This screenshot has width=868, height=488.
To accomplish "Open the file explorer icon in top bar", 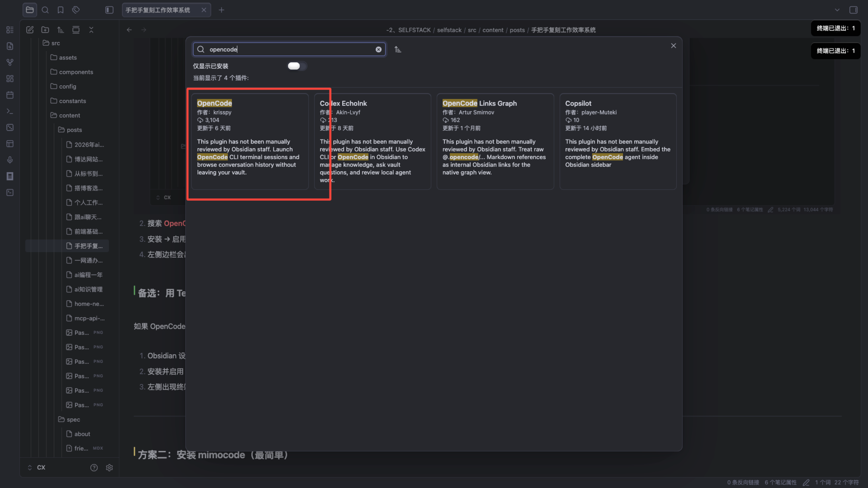I will tap(30, 10).
